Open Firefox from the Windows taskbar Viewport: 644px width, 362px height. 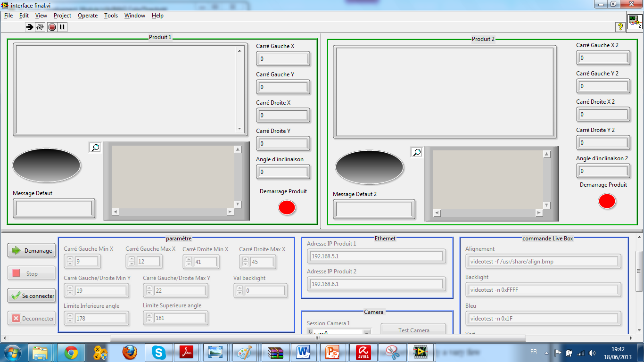coord(130,352)
